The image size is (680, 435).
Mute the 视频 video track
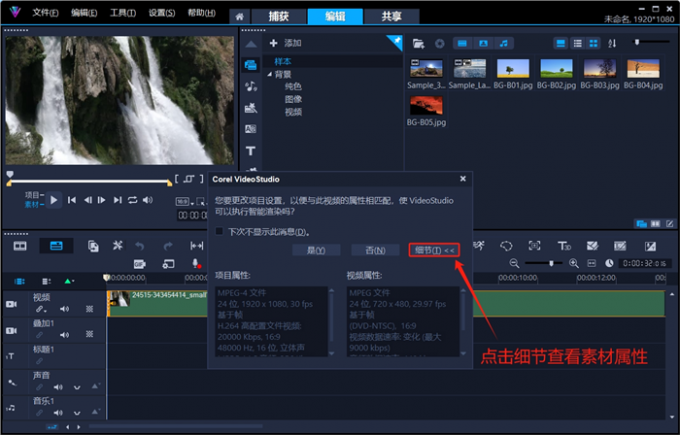[64, 309]
